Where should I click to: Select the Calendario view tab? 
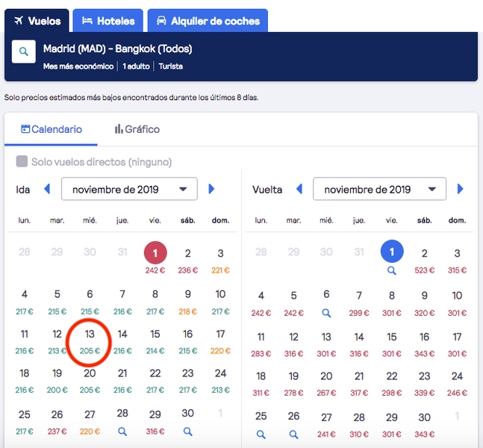point(51,129)
